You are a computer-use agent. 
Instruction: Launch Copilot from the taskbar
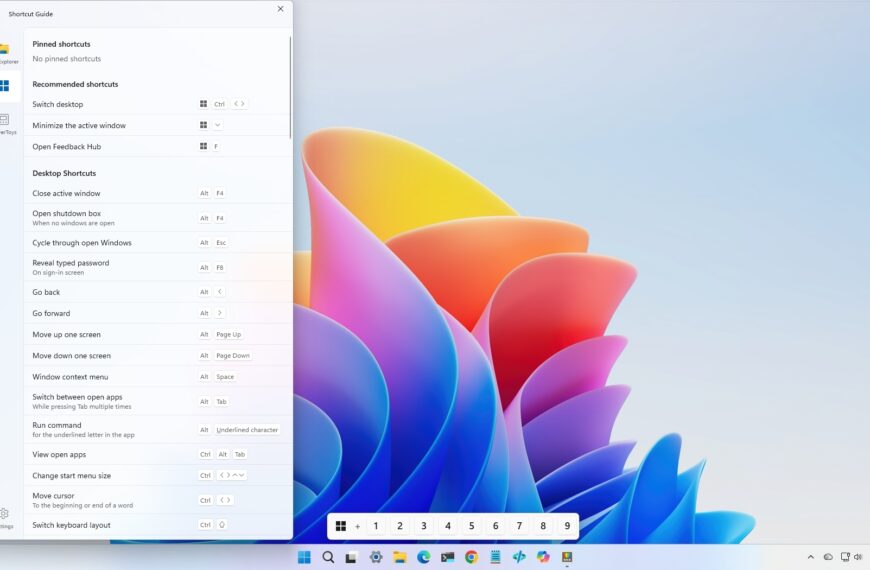pos(543,557)
